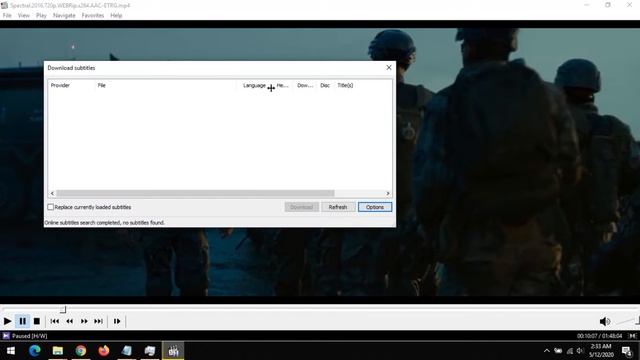
Task: Click the Title(s) column header
Action: [345, 85]
